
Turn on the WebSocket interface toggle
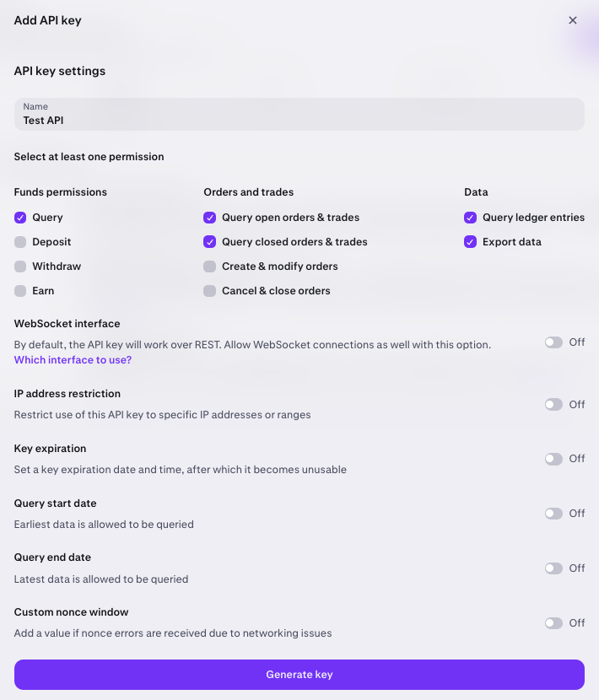point(555,342)
